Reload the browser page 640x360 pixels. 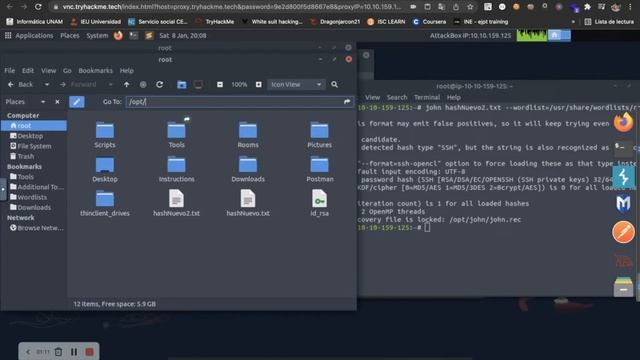[x=38, y=7]
